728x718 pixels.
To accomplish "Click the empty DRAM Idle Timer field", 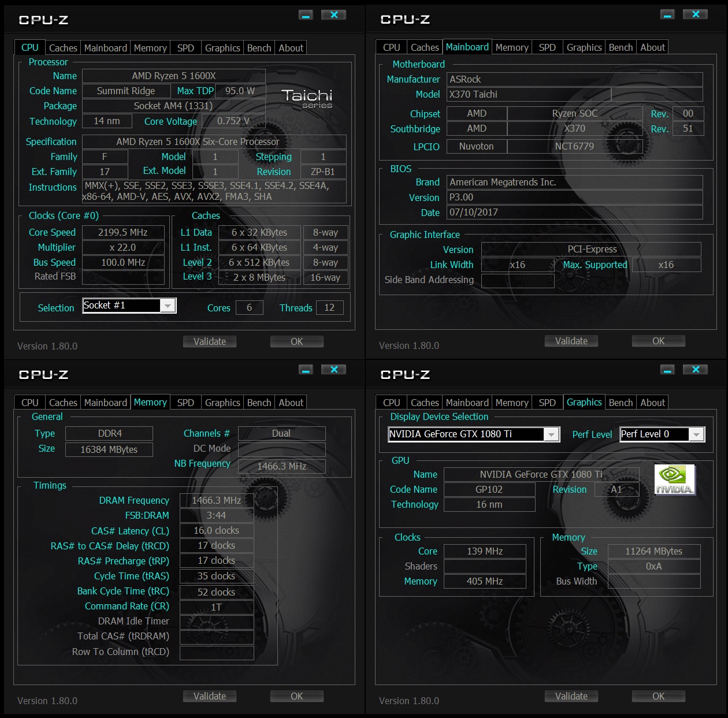I will (217, 622).
